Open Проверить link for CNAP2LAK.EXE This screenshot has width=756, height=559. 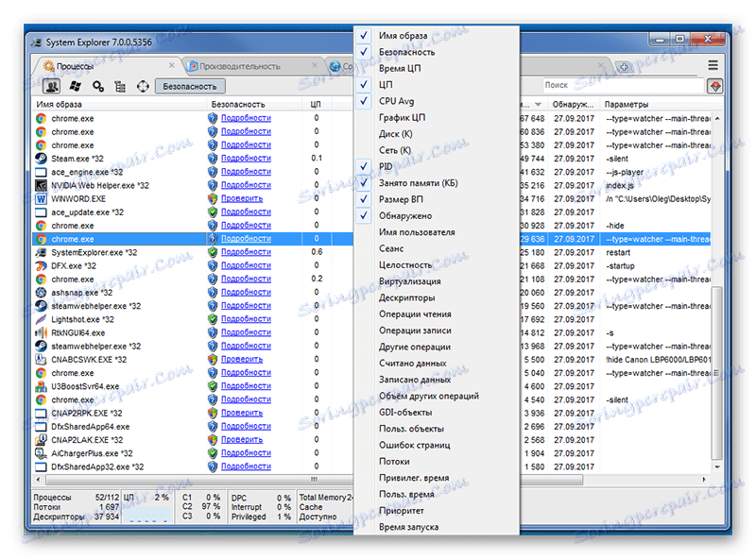242,439
